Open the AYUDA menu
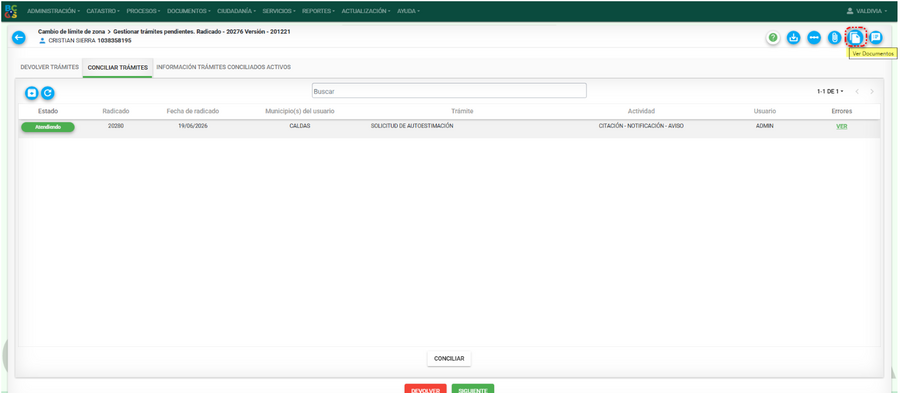This screenshot has width=900, height=393. point(408,11)
